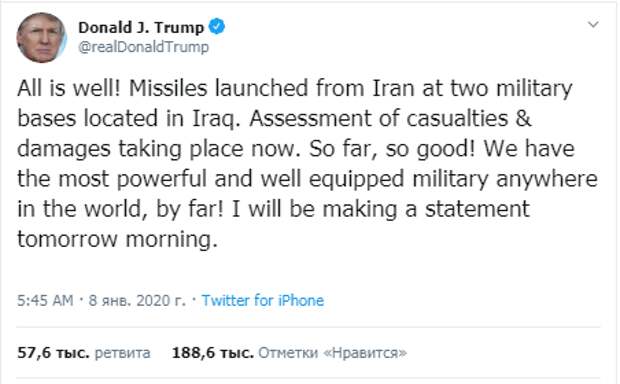Click the display name Donald J. Trump
This screenshot has height=384, width=620.
pos(141,27)
